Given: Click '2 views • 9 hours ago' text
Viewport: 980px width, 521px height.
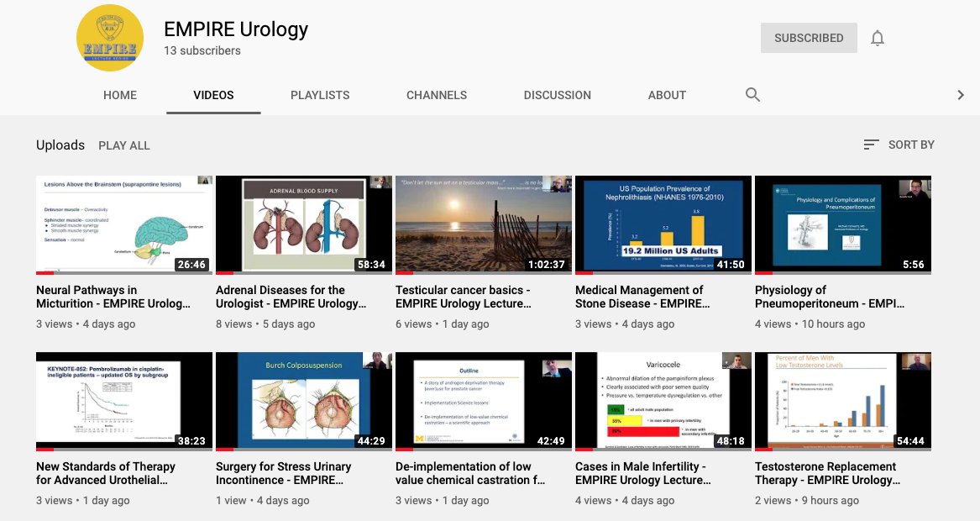Looking at the screenshot, I should (807, 500).
